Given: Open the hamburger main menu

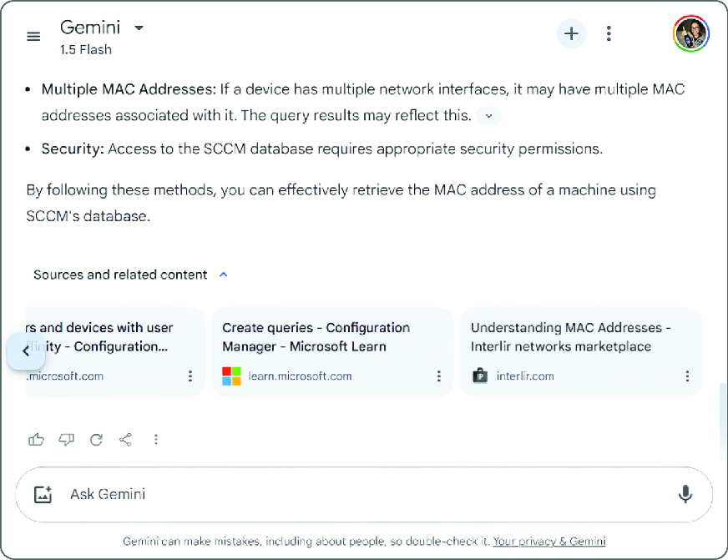Looking at the screenshot, I should tap(33, 36).
